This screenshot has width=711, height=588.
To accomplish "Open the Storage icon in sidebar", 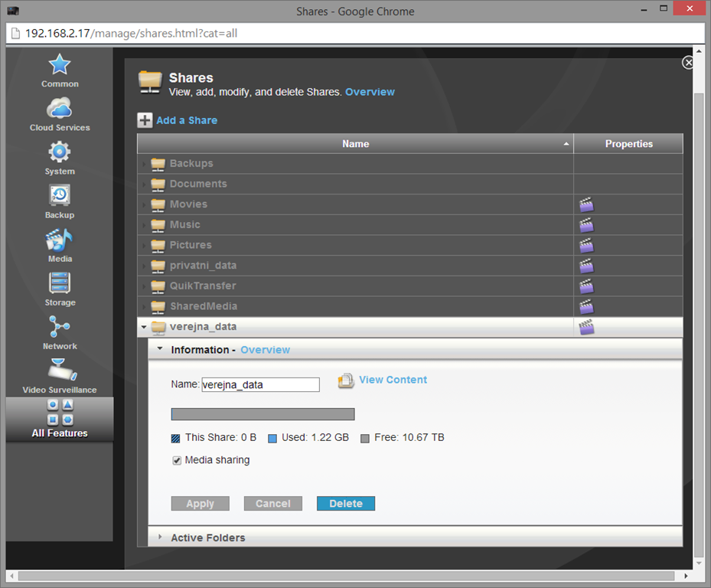I will point(60,283).
